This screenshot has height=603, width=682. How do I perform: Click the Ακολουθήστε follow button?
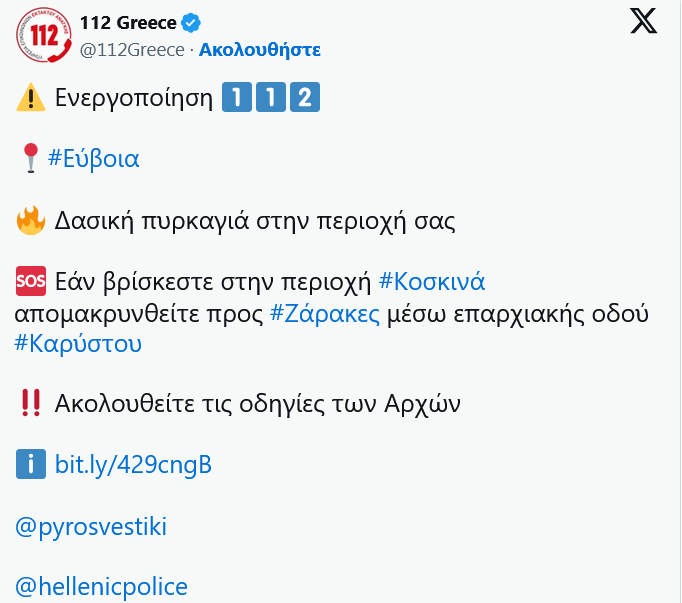click(x=260, y=49)
